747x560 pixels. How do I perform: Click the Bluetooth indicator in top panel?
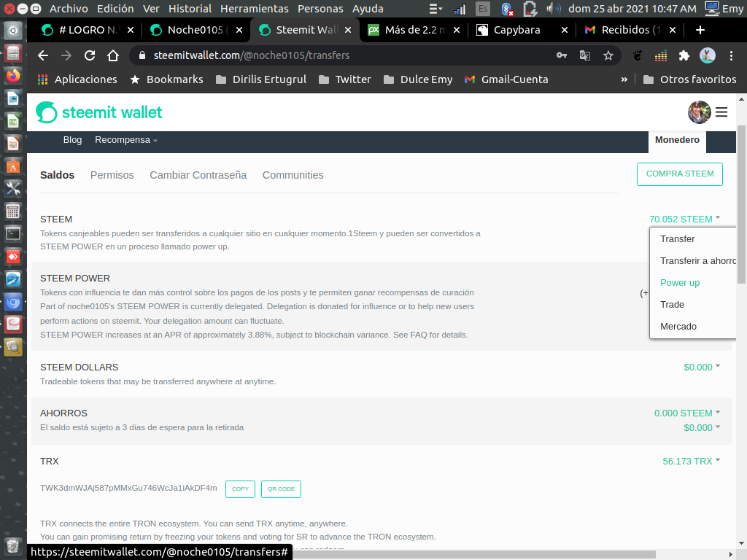(x=507, y=9)
